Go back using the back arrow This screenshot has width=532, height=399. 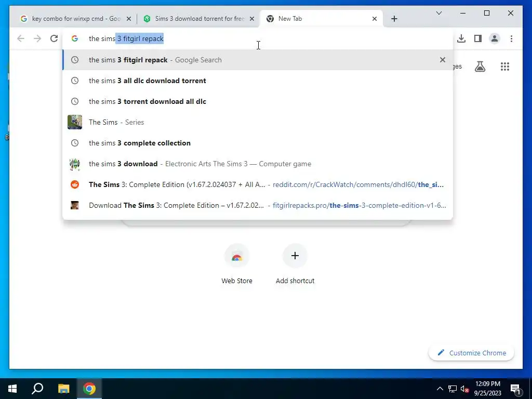(21, 38)
